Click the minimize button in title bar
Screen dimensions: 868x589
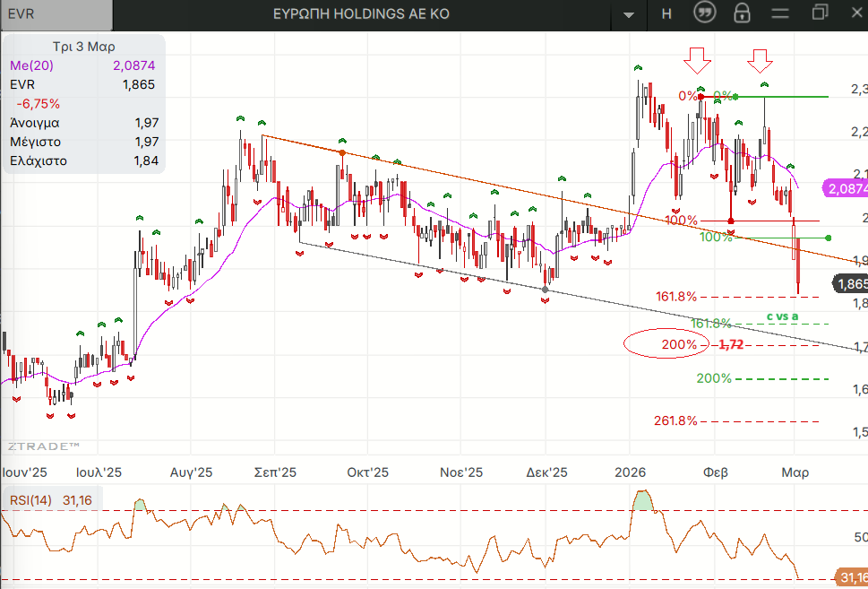(x=781, y=13)
